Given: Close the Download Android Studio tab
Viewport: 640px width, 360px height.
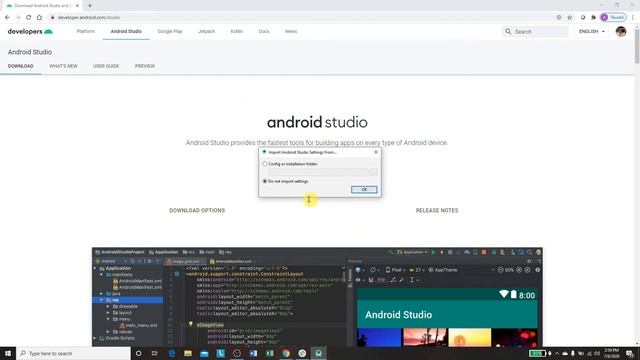Looking at the screenshot, I should coord(77,6).
